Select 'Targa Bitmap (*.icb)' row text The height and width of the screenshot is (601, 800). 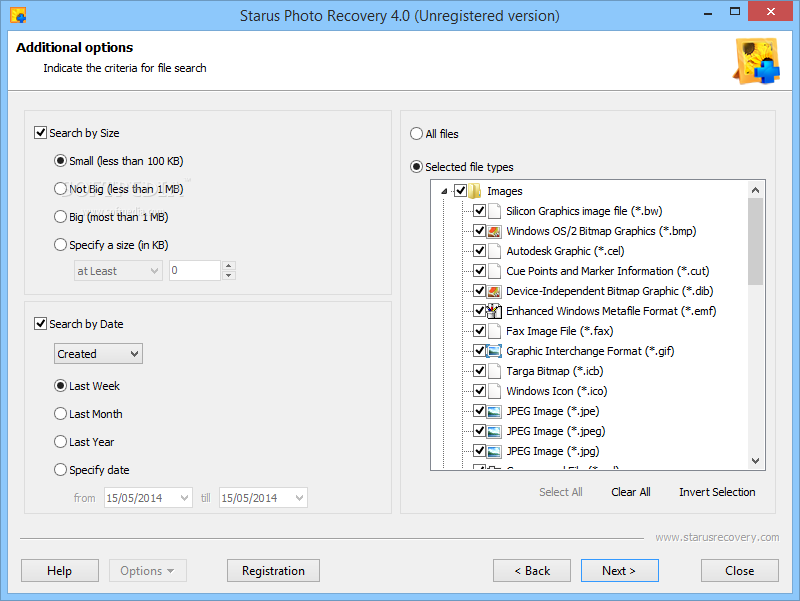(x=555, y=371)
